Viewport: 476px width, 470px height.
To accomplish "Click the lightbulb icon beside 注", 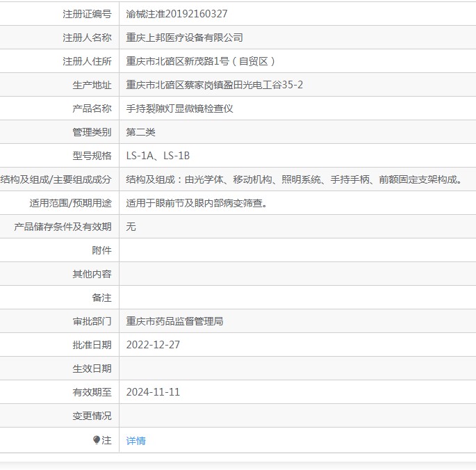I will [97, 440].
